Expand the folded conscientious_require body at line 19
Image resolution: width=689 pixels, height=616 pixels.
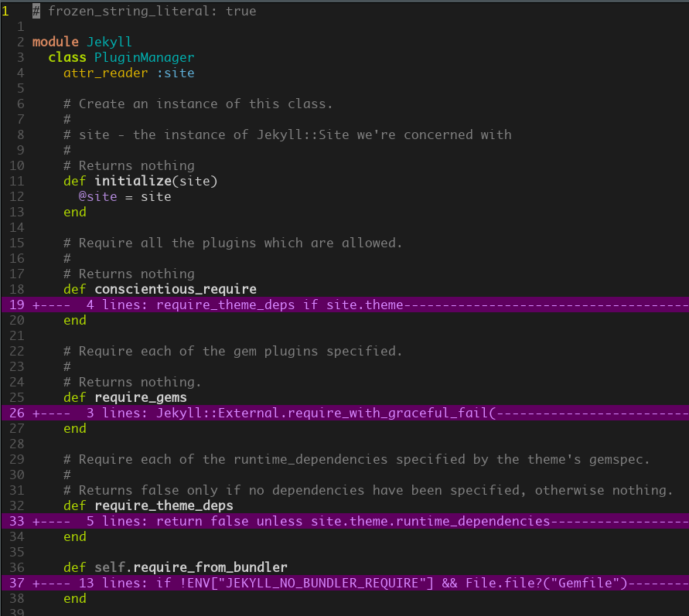[x=345, y=305]
